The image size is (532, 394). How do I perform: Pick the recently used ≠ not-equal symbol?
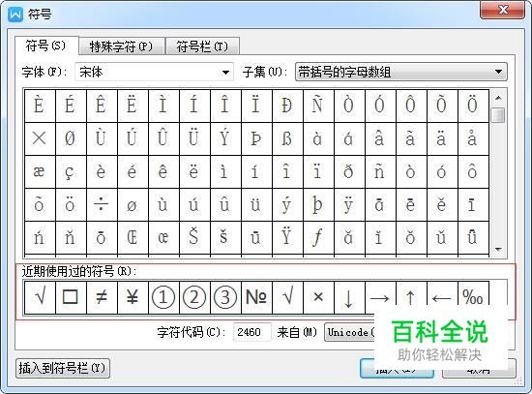point(102,297)
